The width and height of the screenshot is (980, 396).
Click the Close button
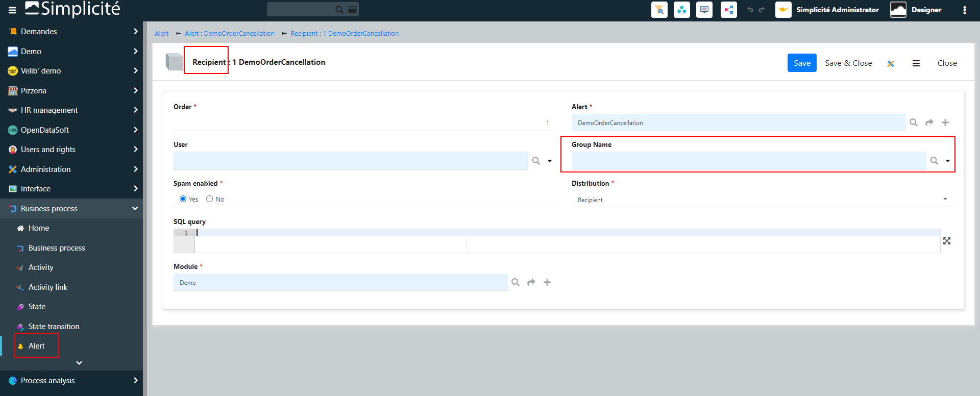coord(947,63)
